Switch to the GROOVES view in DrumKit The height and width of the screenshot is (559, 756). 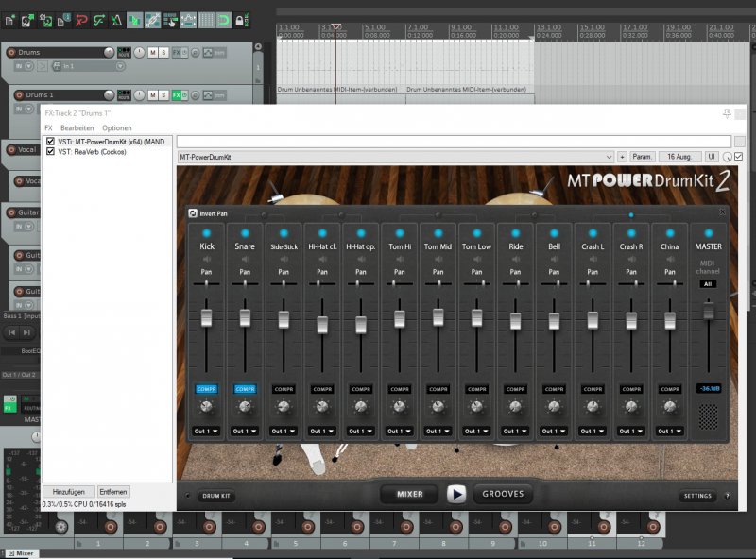[x=503, y=494]
